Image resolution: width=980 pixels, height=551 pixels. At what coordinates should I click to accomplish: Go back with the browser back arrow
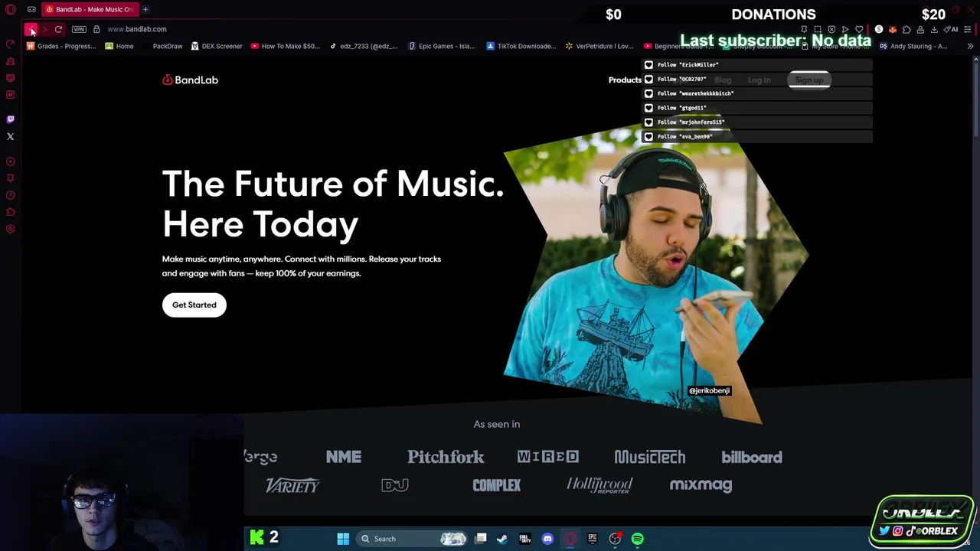coord(31,29)
